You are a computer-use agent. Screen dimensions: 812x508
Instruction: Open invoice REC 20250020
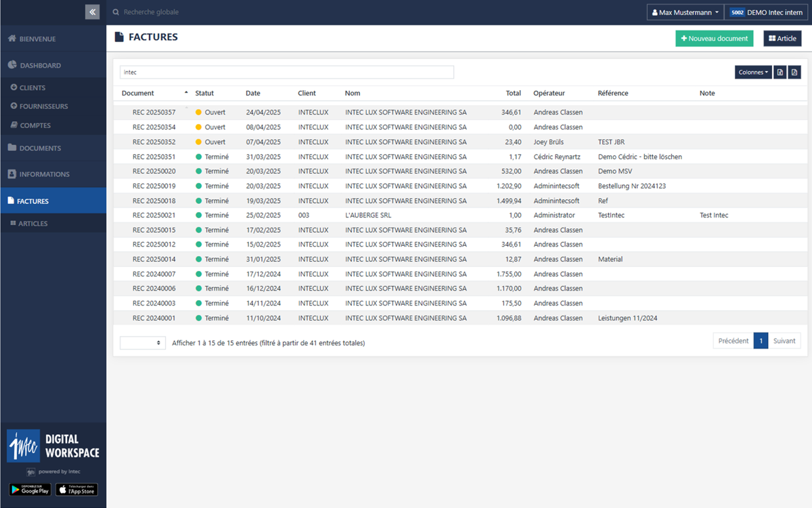point(154,171)
